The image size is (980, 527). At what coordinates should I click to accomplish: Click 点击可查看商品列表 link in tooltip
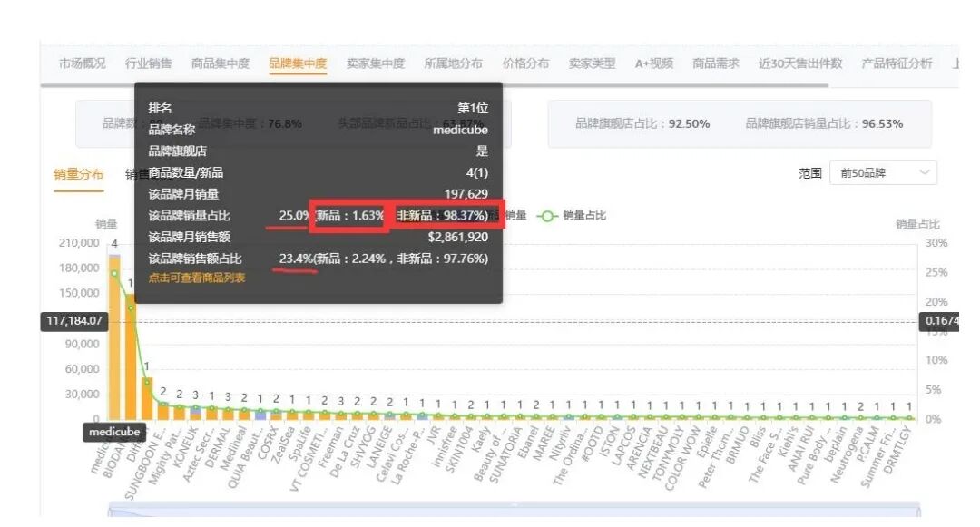coord(197,278)
